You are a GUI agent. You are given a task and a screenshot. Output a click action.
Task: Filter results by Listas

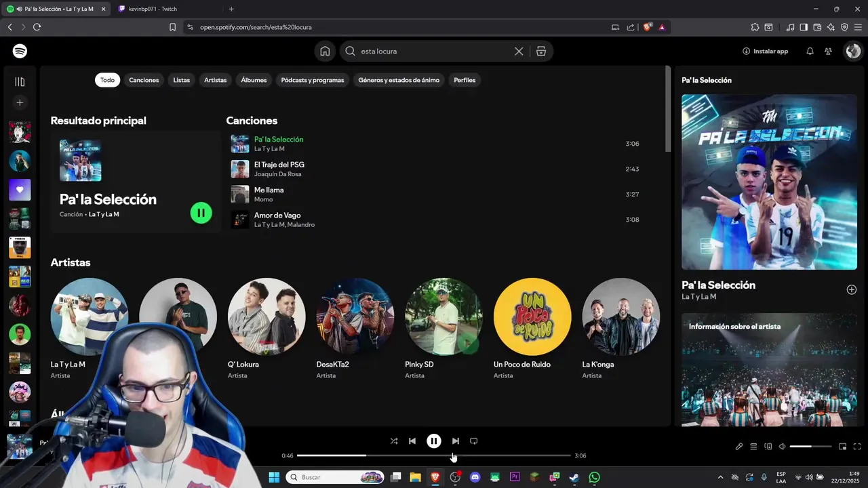point(182,80)
